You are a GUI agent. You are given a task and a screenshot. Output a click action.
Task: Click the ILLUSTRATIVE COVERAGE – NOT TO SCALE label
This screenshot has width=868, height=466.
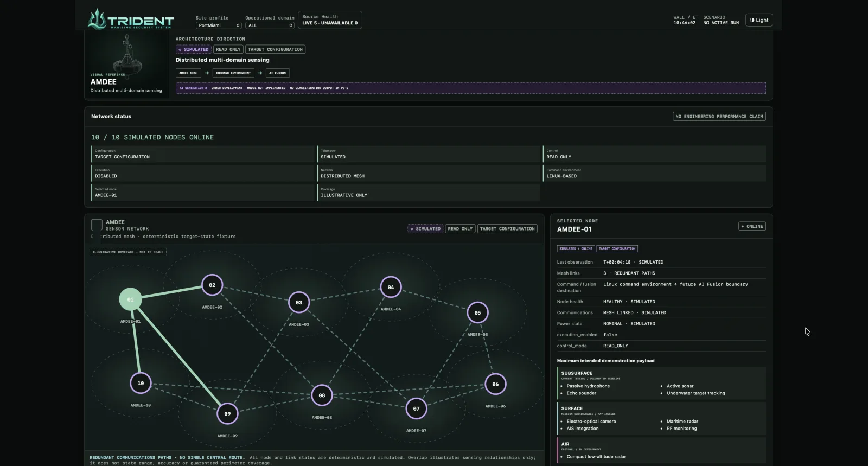point(128,252)
